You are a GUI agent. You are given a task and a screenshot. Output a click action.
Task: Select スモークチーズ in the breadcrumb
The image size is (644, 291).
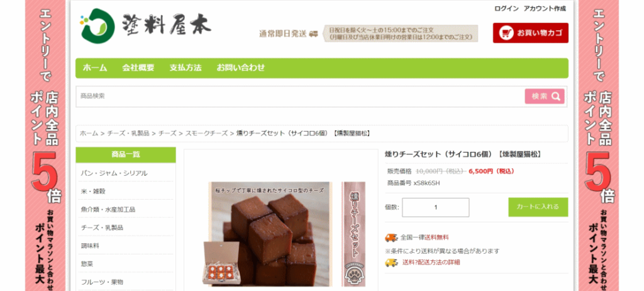tap(206, 134)
